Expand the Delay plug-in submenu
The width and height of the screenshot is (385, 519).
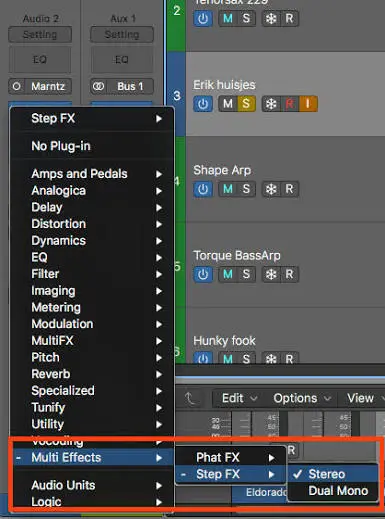tap(92, 207)
